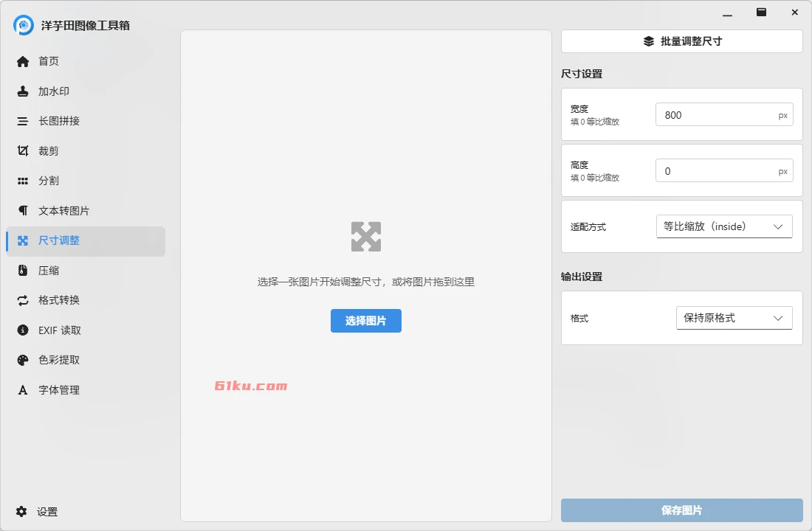The image size is (812, 531).
Task: Go to 格式转换 page
Action: click(x=86, y=300)
